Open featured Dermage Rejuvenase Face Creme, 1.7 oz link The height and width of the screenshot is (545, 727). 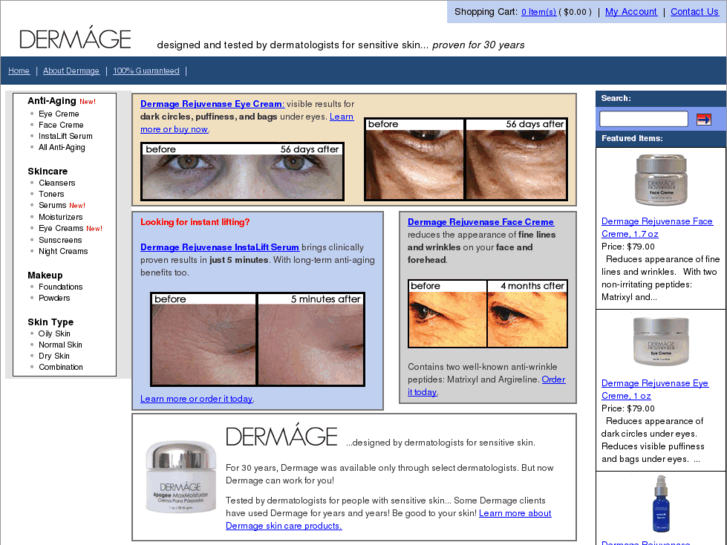pyautogui.click(x=657, y=227)
